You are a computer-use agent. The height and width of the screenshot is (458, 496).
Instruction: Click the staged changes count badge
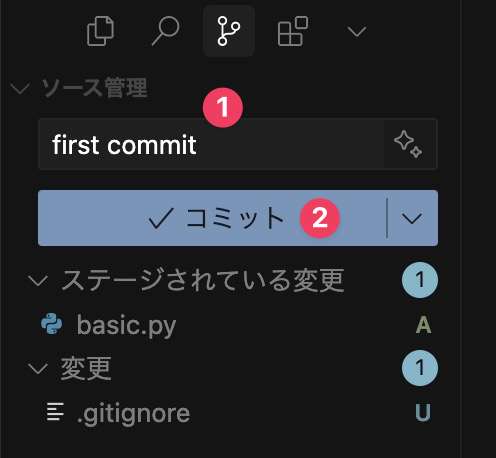[x=420, y=280]
